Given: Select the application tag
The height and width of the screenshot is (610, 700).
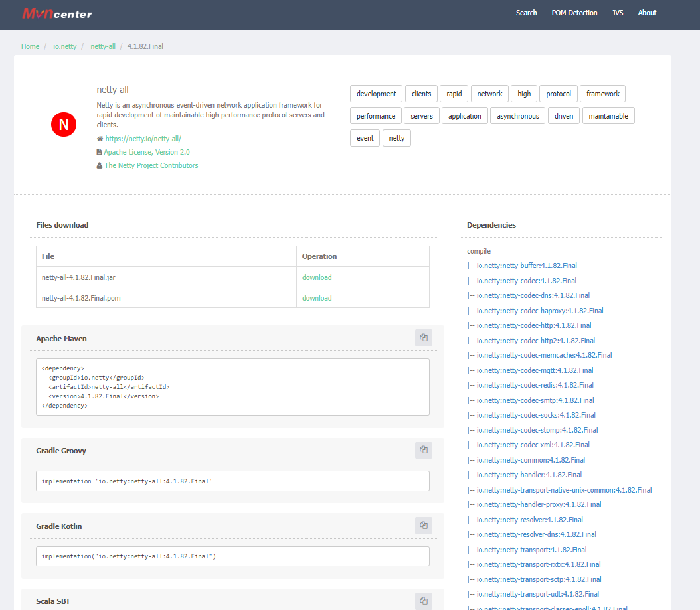Looking at the screenshot, I should pos(465,116).
